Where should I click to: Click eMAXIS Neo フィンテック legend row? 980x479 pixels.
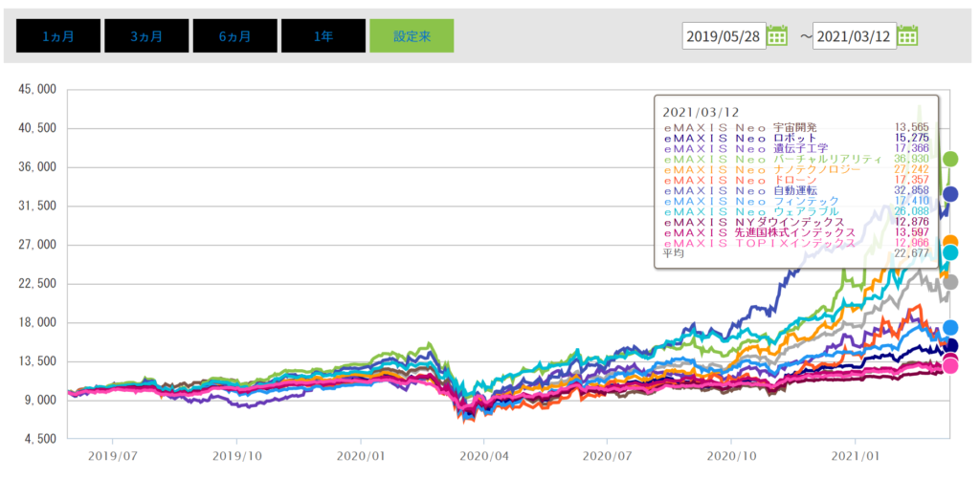coord(795,201)
